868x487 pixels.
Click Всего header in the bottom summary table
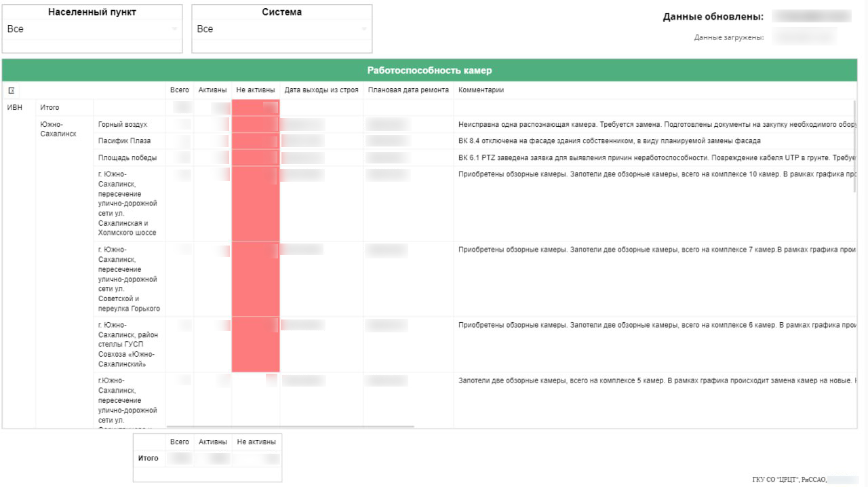pyautogui.click(x=180, y=442)
